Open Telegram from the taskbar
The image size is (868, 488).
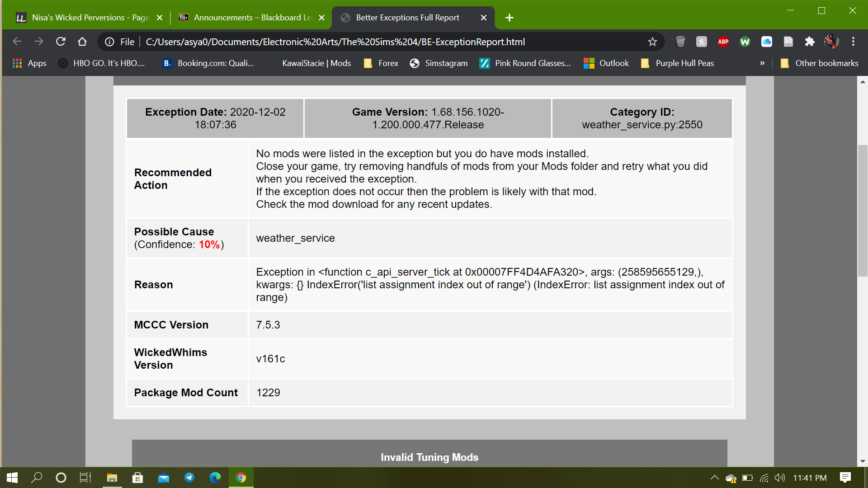(x=189, y=478)
